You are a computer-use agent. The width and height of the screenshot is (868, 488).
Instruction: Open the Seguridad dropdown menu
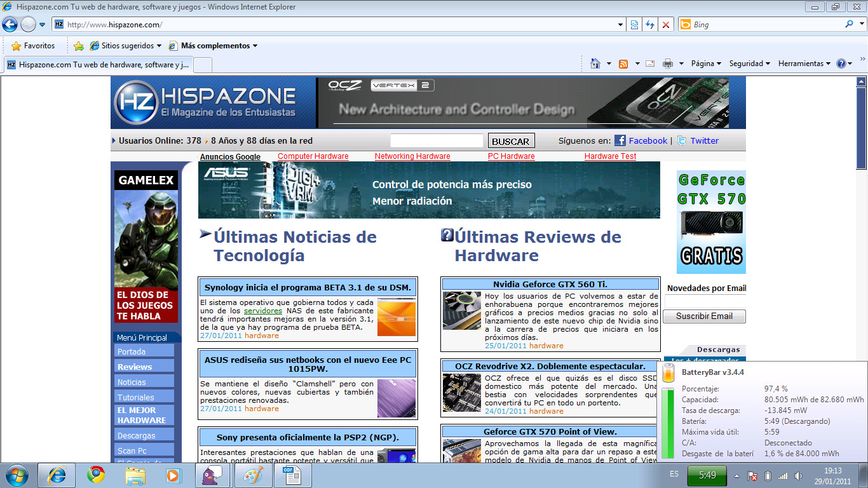[x=749, y=64]
